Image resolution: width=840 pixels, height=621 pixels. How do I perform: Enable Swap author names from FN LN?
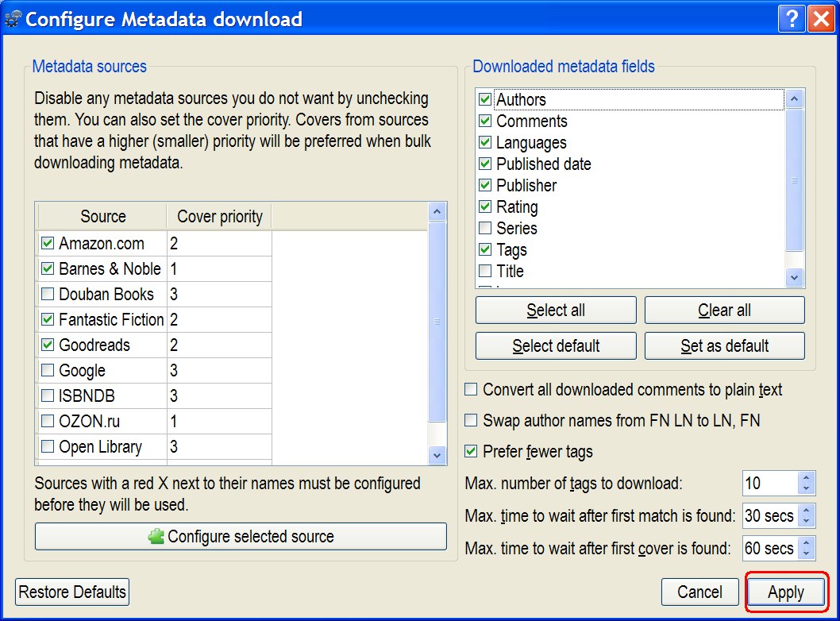tap(471, 420)
